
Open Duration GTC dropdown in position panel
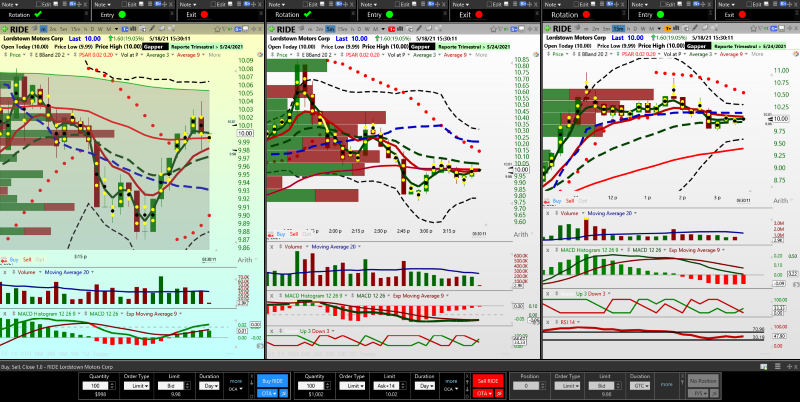pyautogui.click(x=640, y=386)
